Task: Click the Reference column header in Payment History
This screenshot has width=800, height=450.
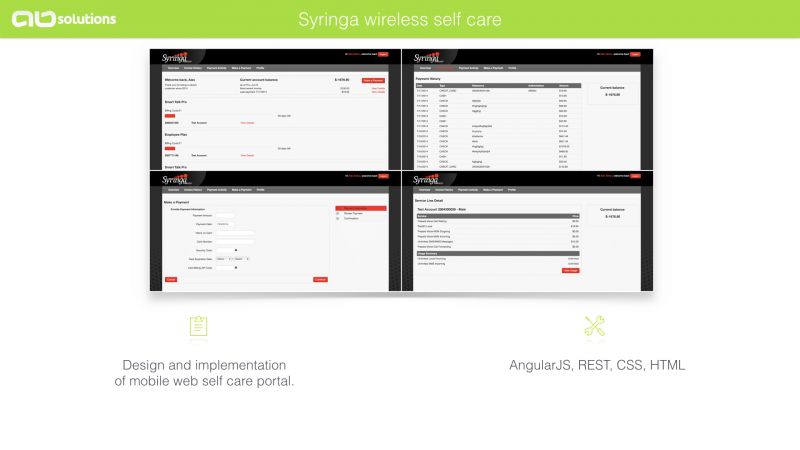Action: pyautogui.click(x=478, y=86)
